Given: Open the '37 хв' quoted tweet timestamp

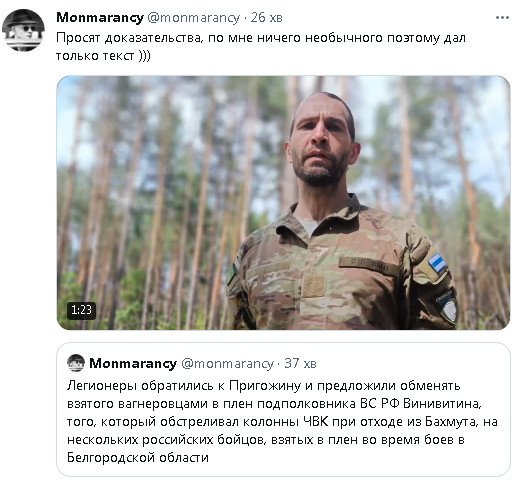Looking at the screenshot, I should click(x=300, y=363).
